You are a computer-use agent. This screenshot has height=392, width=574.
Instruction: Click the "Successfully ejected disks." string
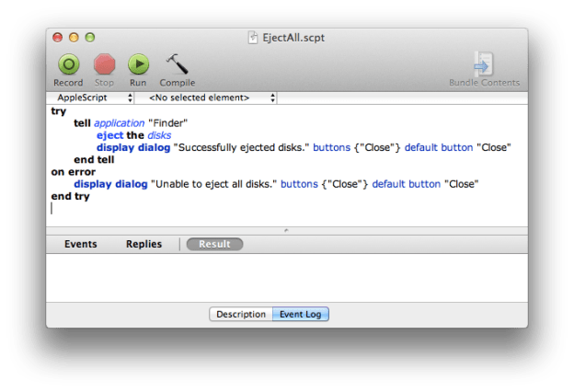click(x=241, y=147)
